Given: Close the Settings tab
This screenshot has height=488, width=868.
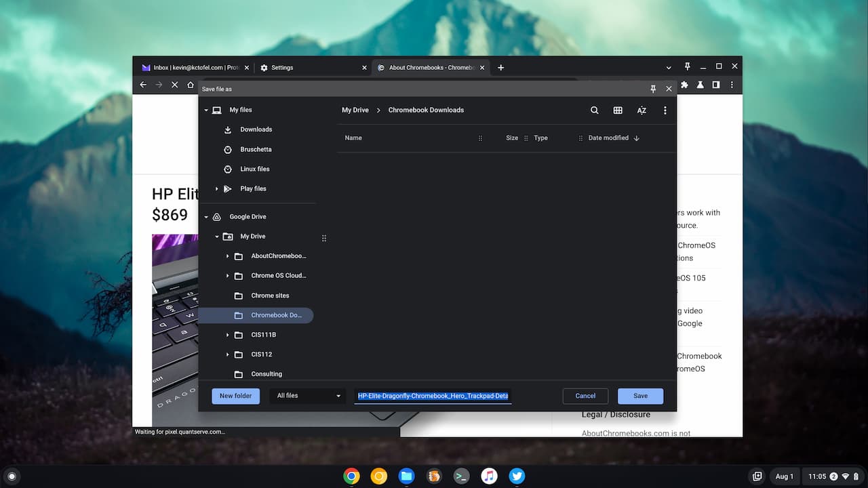Looking at the screenshot, I should pos(364,68).
